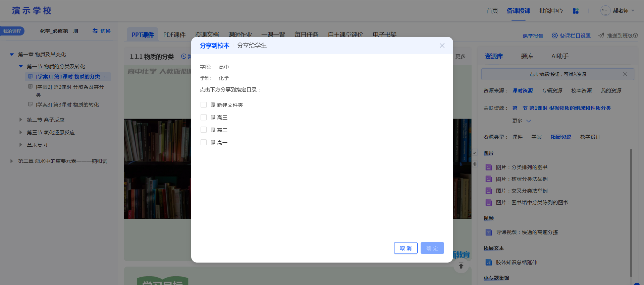Switch to the 分享到校本 tab

click(x=215, y=46)
